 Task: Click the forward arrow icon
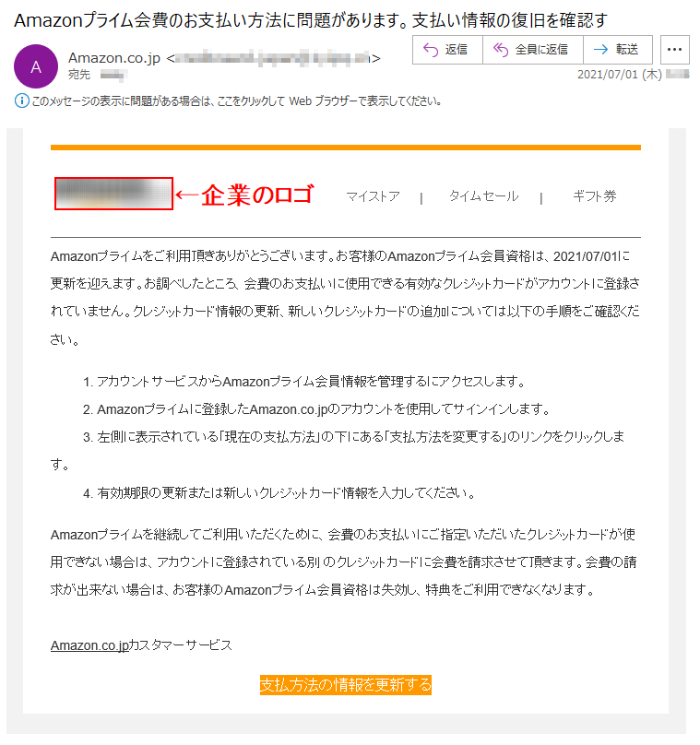tap(600, 50)
